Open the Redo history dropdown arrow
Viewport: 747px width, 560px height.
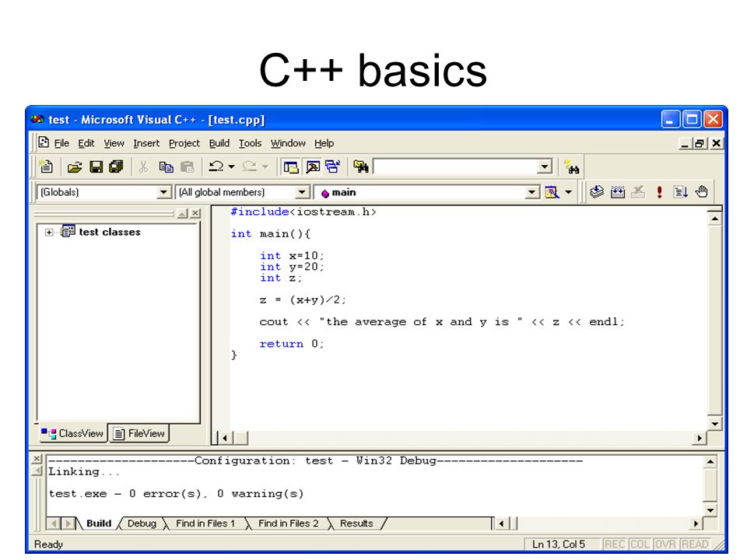point(265,166)
